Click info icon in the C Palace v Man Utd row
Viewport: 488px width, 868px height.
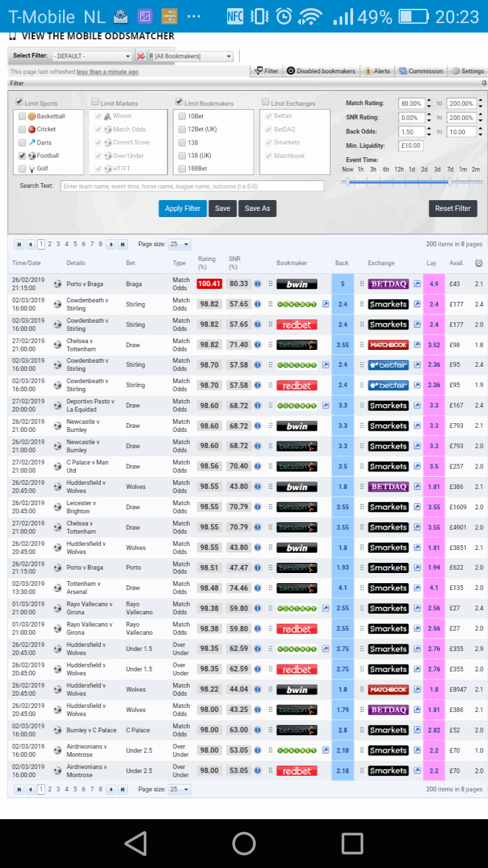(258, 467)
